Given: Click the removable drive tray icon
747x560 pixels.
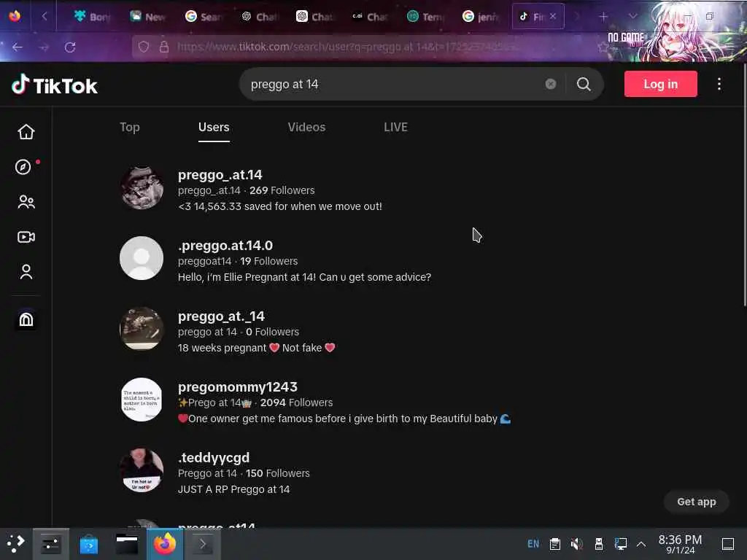Looking at the screenshot, I should 599,544.
